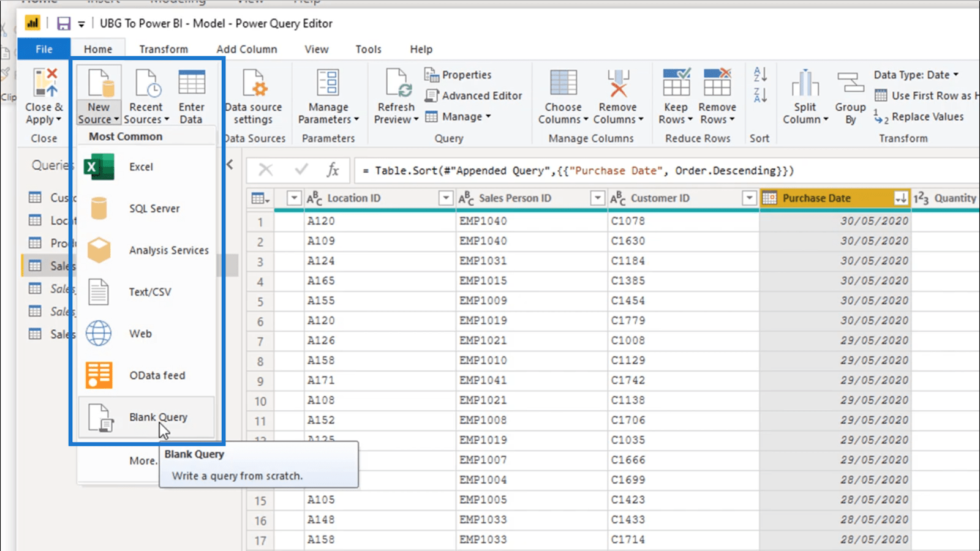
Task: Choose Analysis Services source
Action: (146, 250)
